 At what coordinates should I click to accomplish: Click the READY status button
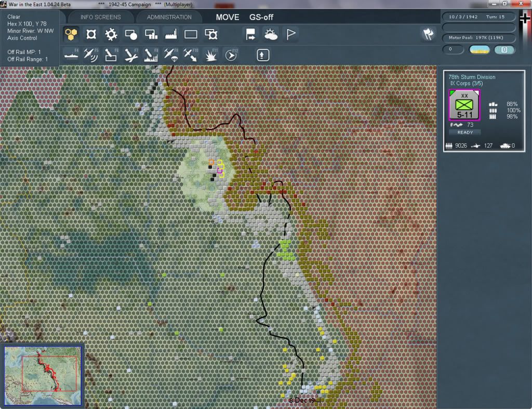point(465,133)
